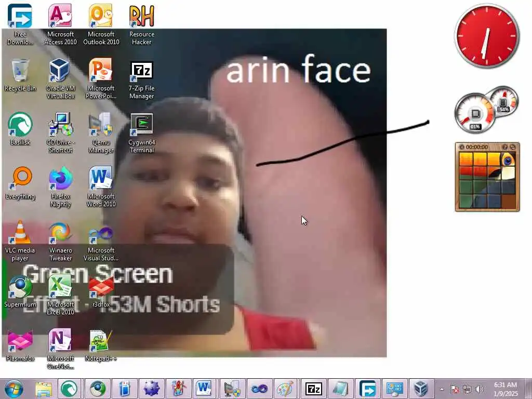Click the Qemu Manager desktop icon
Viewport: 532px width, 399px height.
[101, 132]
